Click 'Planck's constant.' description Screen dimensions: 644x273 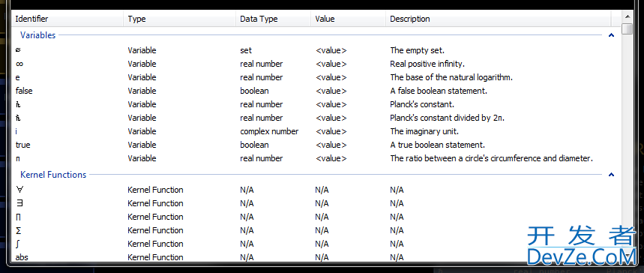coord(422,104)
